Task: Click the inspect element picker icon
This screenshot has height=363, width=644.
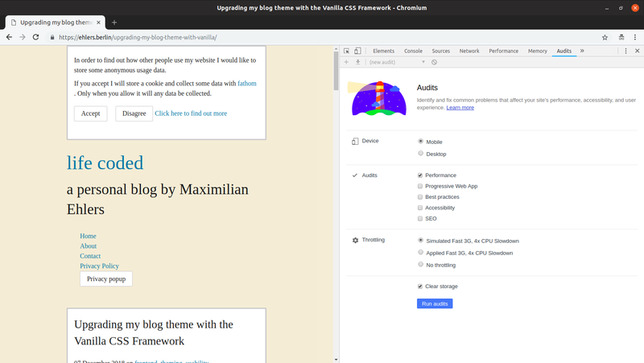Action: tap(347, 51)
